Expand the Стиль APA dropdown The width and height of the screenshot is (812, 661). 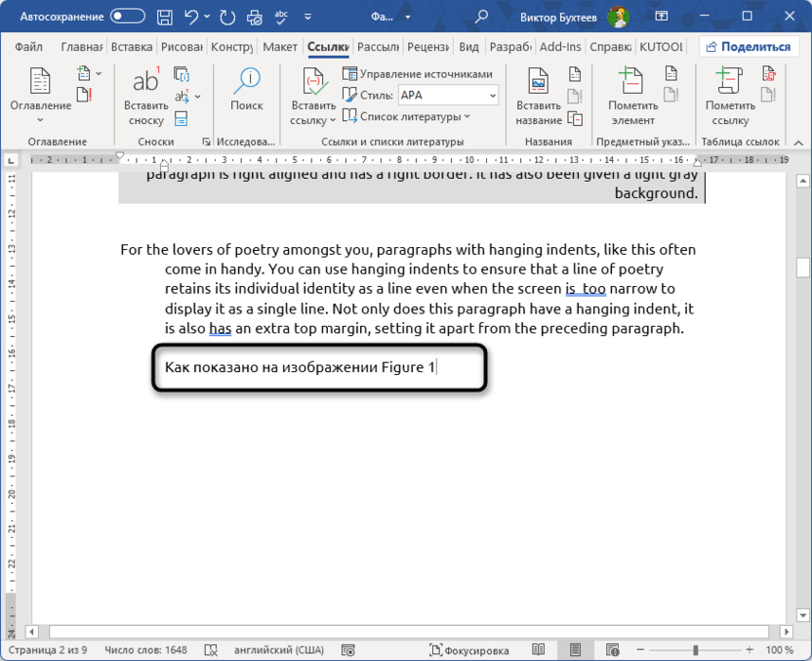tap(492, 95)
